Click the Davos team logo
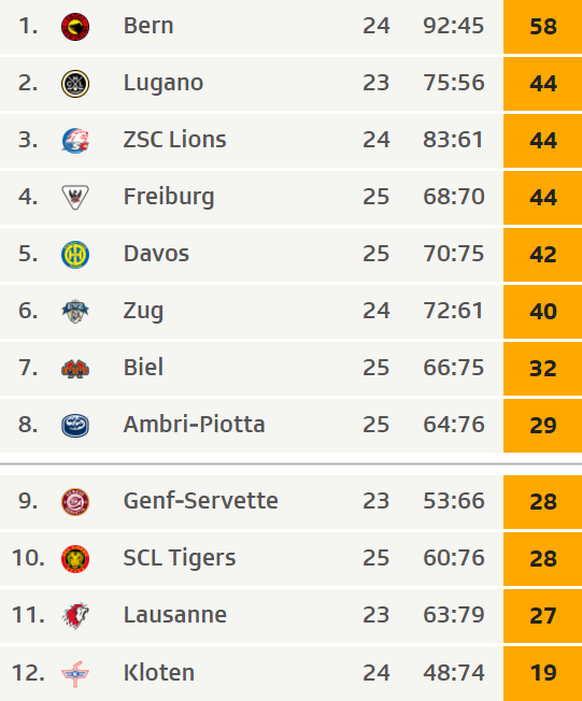This screenshot has height=701, width=582. (75, 254)
